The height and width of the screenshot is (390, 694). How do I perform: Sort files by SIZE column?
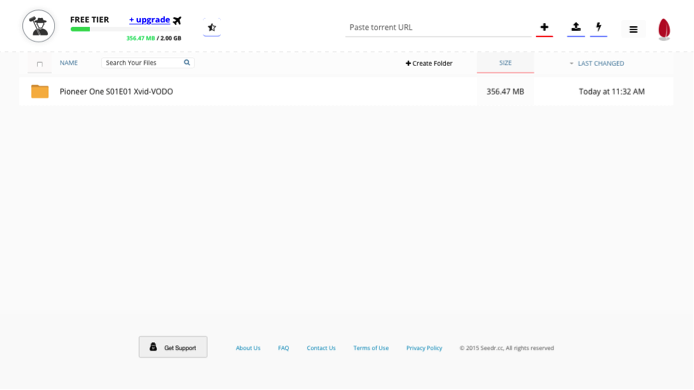coord(505,63)
